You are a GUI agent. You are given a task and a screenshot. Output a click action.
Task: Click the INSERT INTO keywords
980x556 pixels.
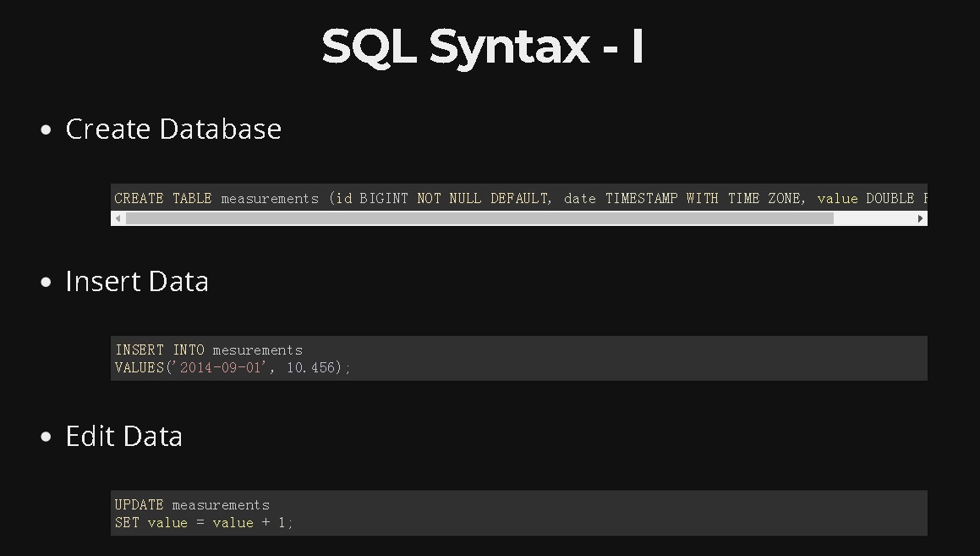(160, 350)
